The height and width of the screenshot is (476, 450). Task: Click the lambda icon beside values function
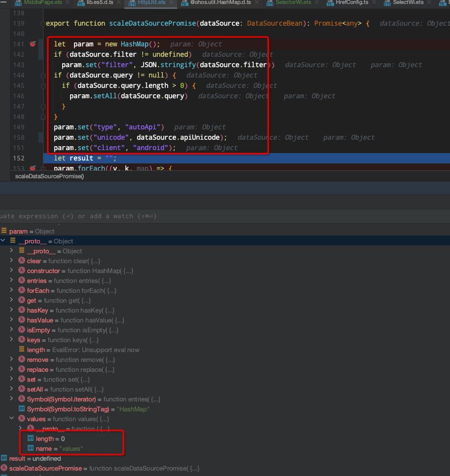click(22, 418)
